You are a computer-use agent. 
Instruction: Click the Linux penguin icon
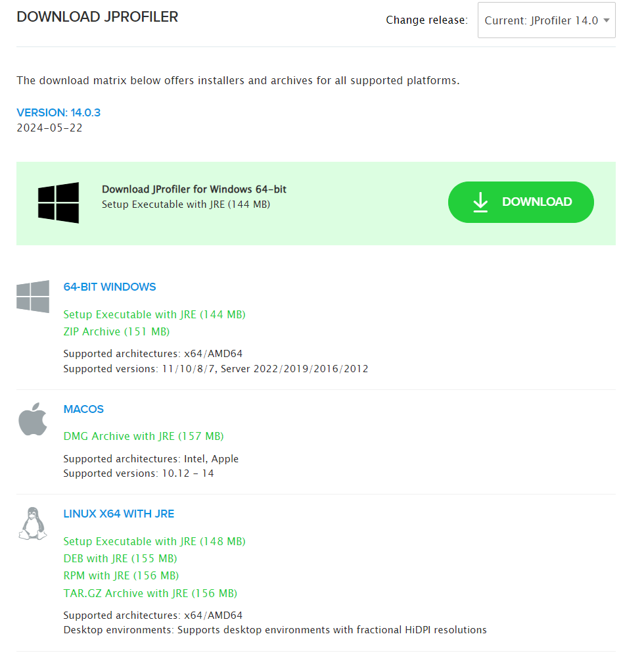33,524
